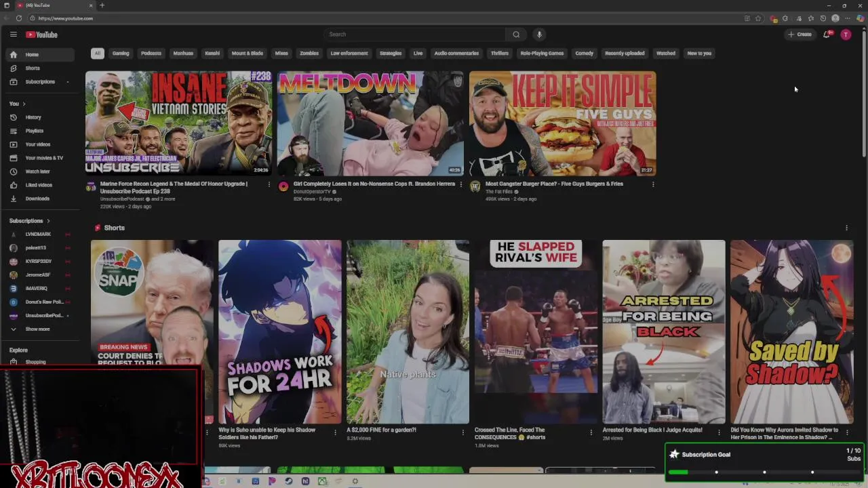868x488 pixels.
Task: Expand the You section chevron
Action: tap(24, 104)
